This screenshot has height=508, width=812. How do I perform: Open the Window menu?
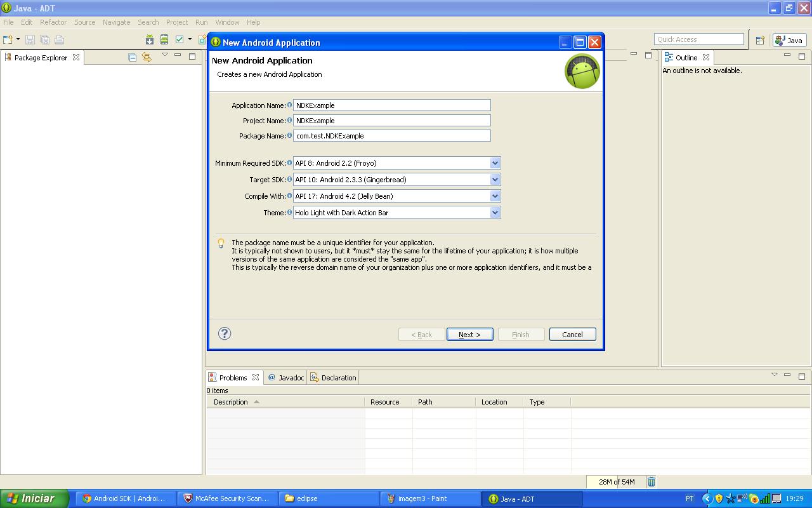click(x=227, y=22)
